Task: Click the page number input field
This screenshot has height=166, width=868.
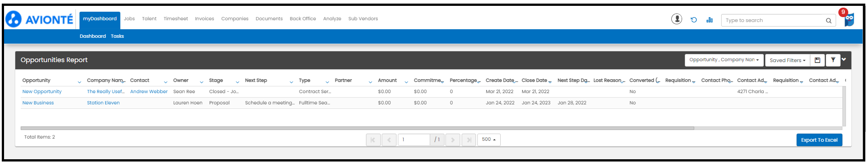Action: (414, 140)
